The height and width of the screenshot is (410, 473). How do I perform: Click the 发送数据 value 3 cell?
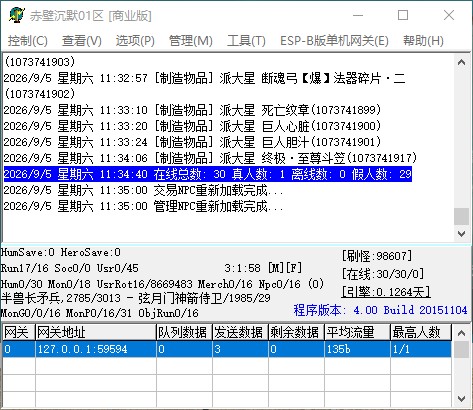(x=240, y=349)
